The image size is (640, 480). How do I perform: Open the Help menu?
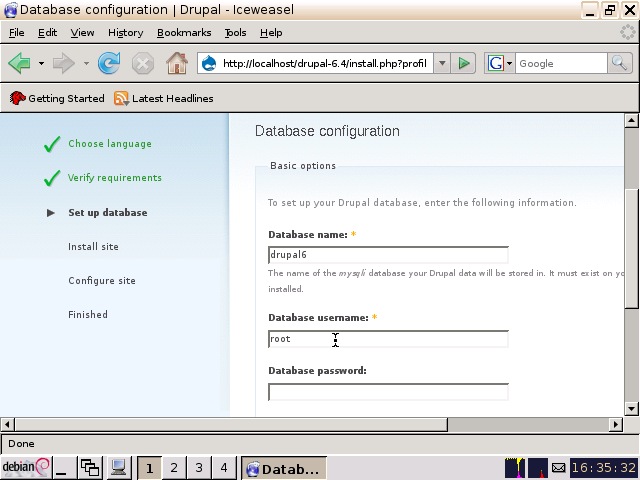pyautogui.click(x=271, y=33)
